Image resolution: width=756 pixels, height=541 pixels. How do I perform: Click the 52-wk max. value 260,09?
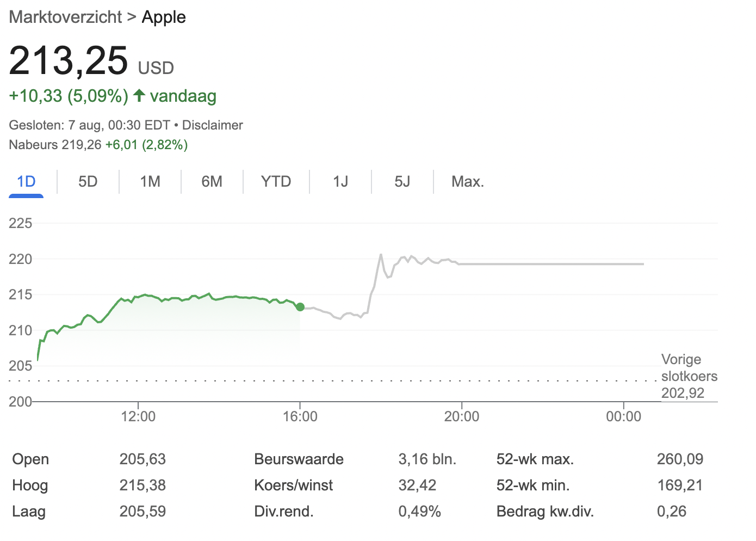pyautogui.click(x=679, y=459)
